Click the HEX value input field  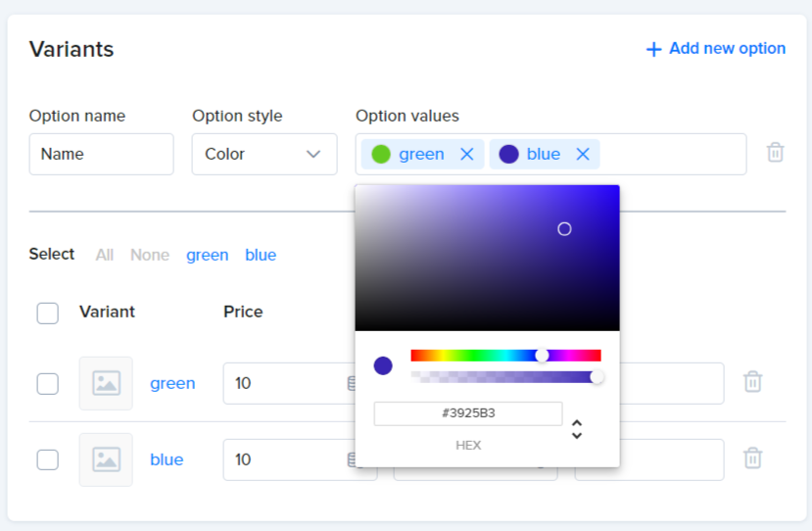(x=468, y=413)
